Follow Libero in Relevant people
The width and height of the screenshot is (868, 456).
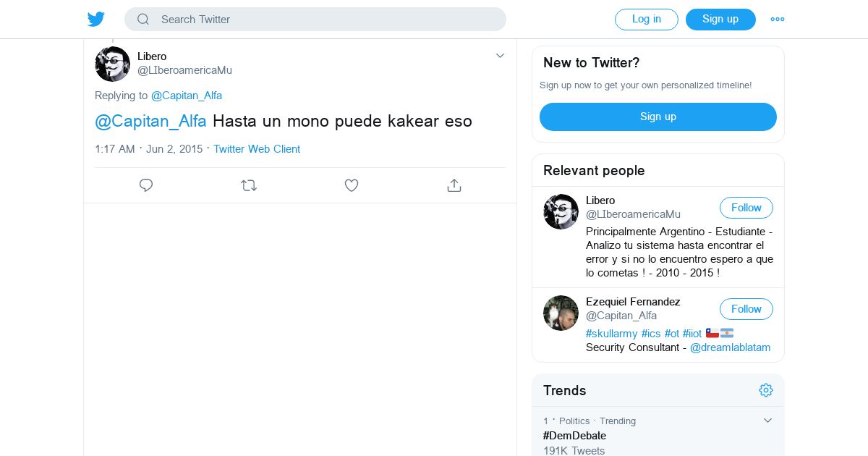pos(746,208)
